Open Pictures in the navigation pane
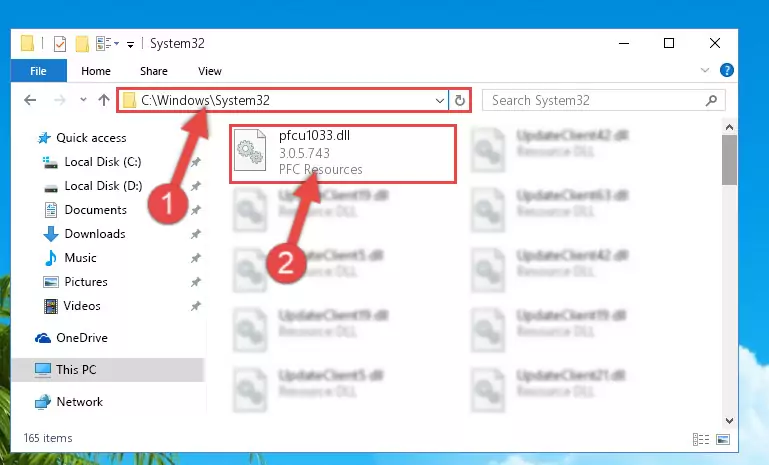769x465 pixels. pyautogui.click(x=86, y=282)
